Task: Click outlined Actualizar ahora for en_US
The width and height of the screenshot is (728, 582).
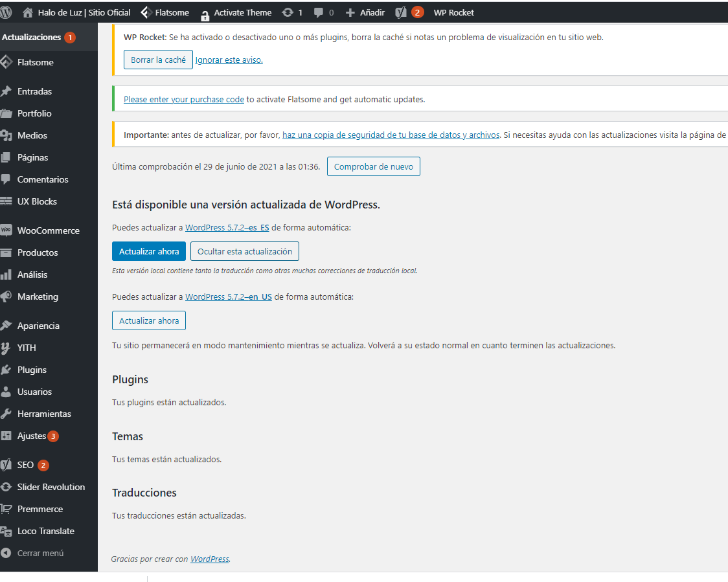Action: 149,320
